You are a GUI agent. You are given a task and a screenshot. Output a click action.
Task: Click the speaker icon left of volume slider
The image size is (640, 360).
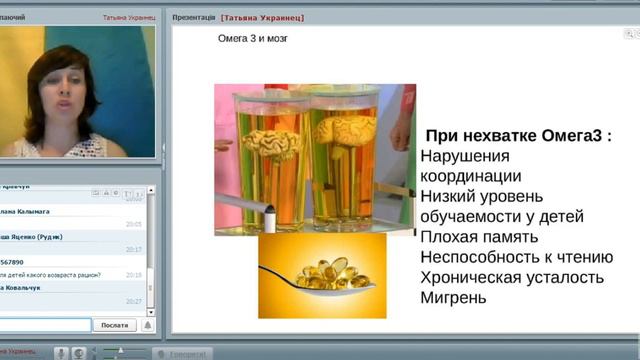(95, 351)
